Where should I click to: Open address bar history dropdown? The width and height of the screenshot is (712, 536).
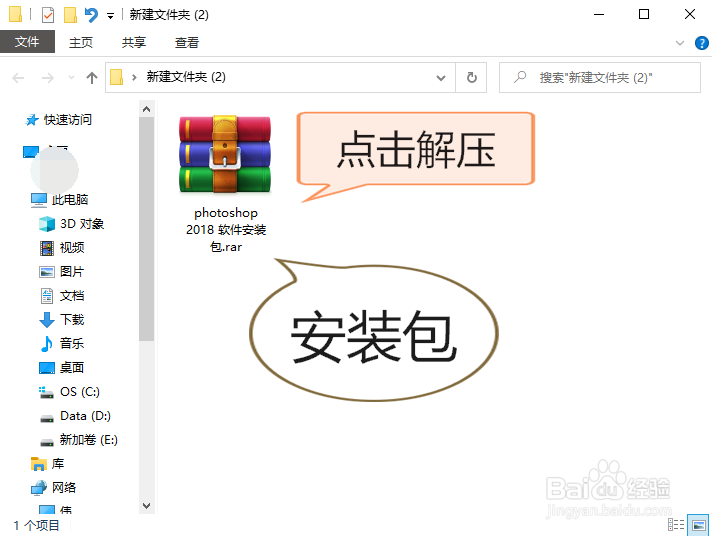coord(440,78)
